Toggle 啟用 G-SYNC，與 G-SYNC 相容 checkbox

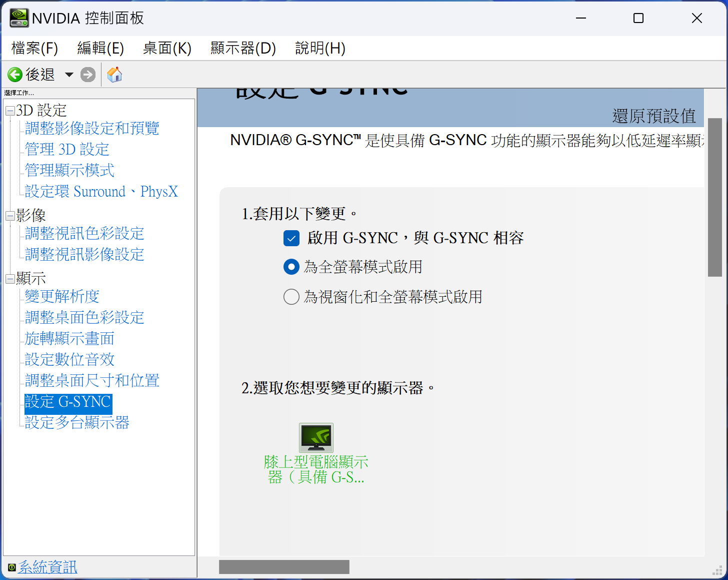click(x=291, y=238)
